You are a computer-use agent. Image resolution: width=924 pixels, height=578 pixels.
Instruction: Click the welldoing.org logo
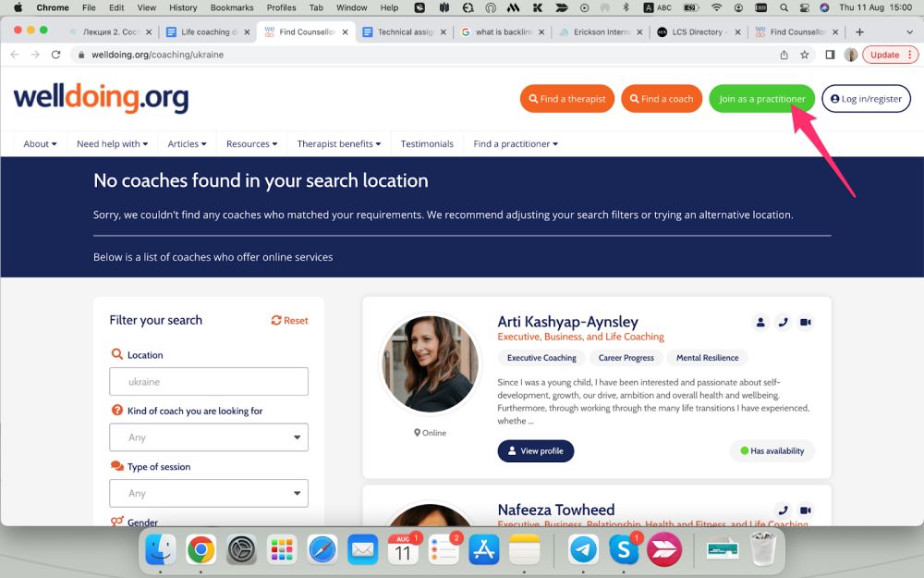[x=101, y=98]
